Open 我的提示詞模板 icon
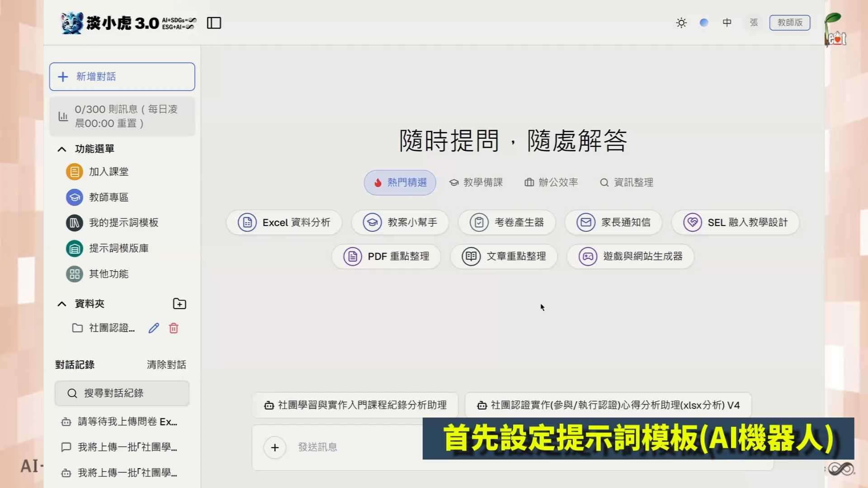 pyautogui.click(x=75, y=223)
